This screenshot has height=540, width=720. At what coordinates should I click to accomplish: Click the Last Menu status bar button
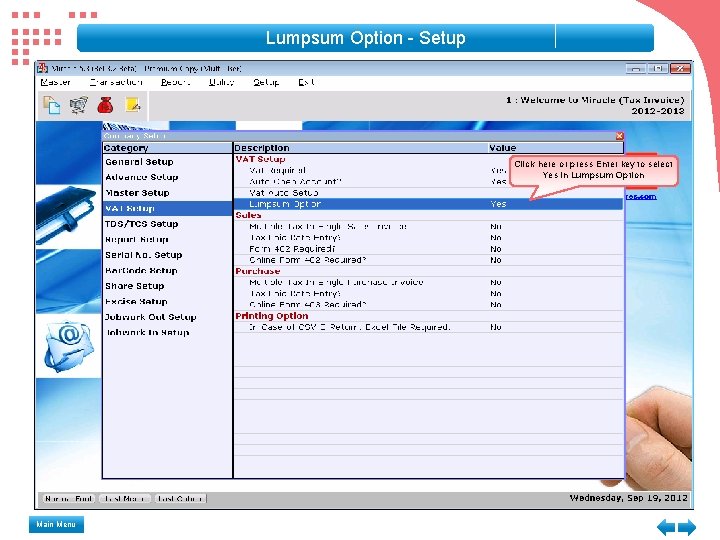click(124, 498)
